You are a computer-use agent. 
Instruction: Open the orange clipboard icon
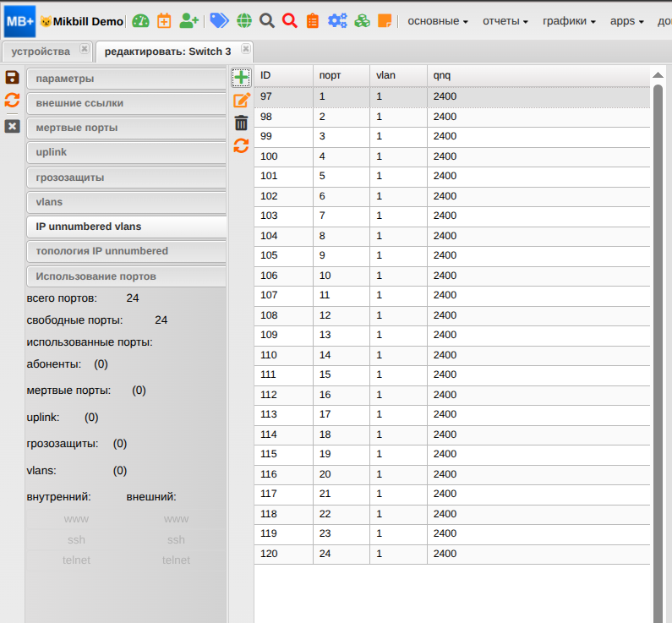[x=313, y=20]
